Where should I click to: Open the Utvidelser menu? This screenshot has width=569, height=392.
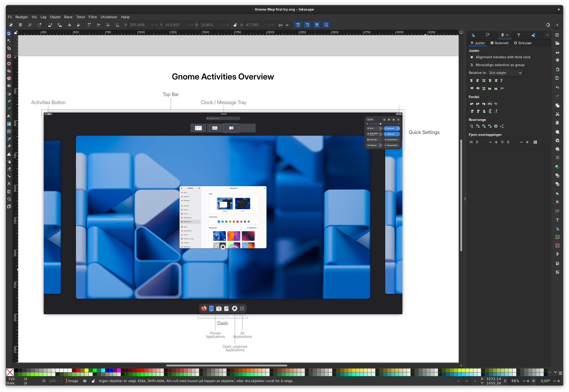coord(109,17)
